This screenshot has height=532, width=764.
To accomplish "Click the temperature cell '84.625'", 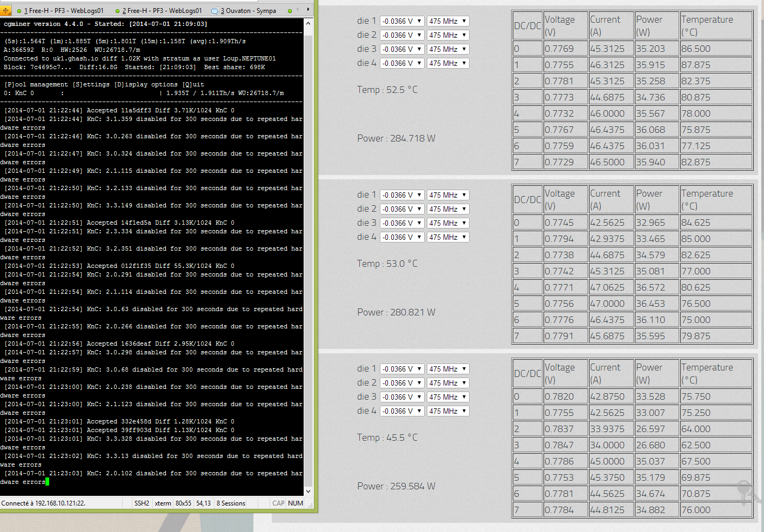I will pyautogui.click(x=716, y=223).
